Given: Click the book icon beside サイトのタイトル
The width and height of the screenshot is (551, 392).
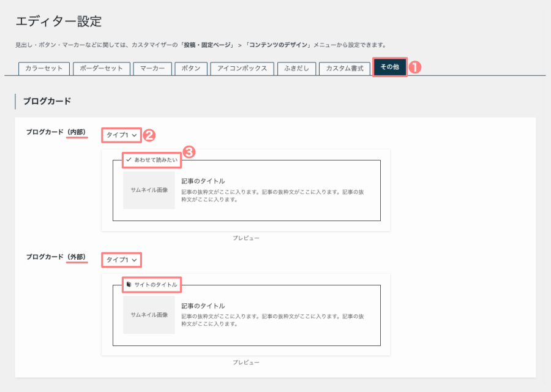Looking at the screenshot, I should tap(129, 284).
